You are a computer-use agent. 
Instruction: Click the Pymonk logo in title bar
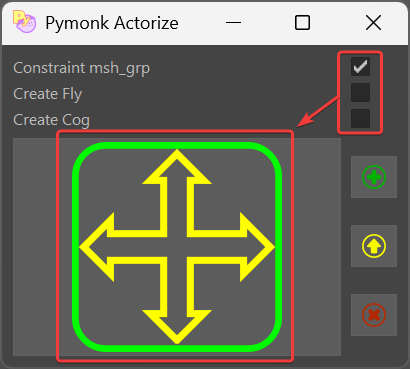click(x=24, y=22)
